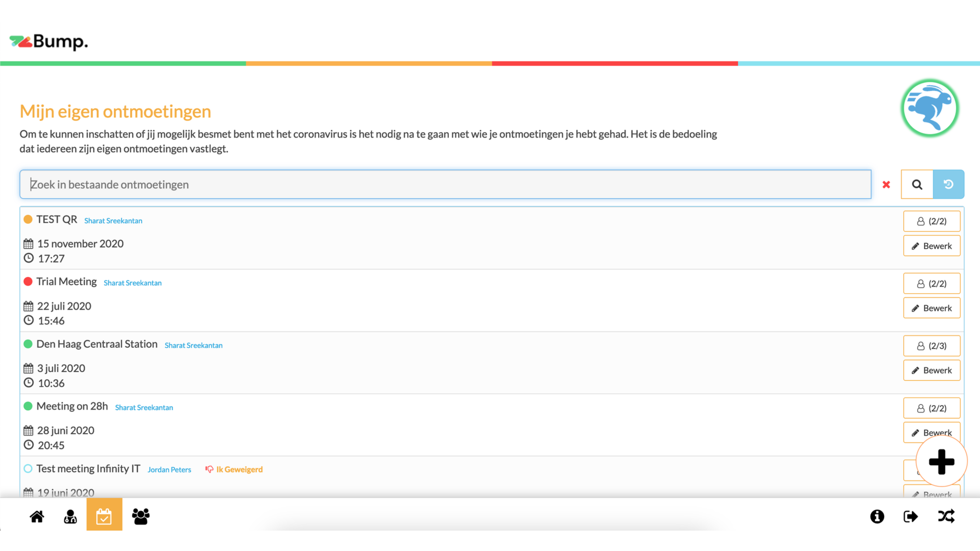Focus the 'Zoek in bestaande ontmoetingen' field

click(445, 184)
